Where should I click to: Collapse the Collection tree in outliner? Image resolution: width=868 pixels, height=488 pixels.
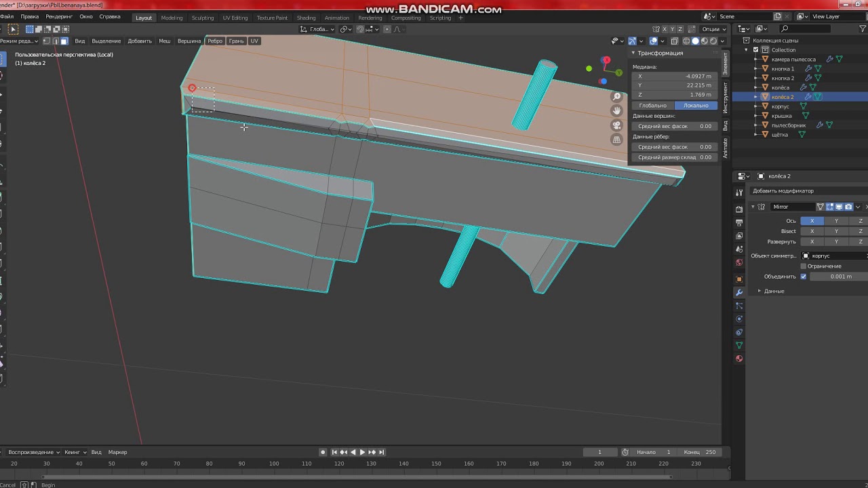tap(747, 49)
